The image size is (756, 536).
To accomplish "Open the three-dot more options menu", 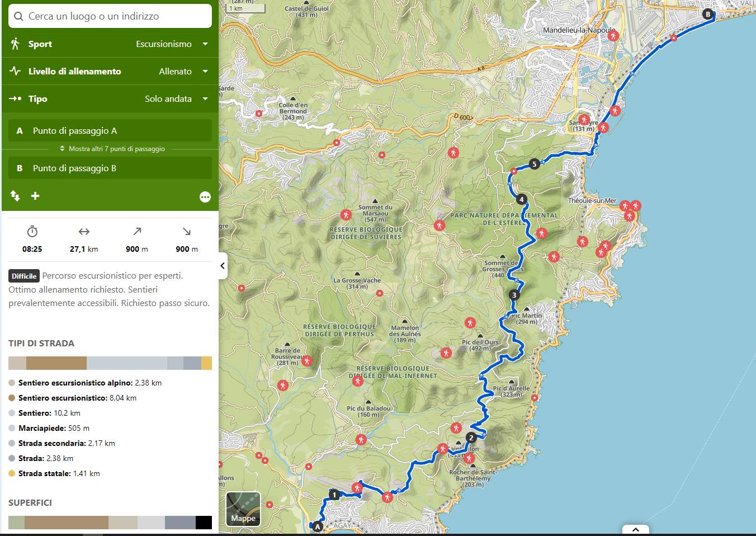I will [x=205, y=197].
